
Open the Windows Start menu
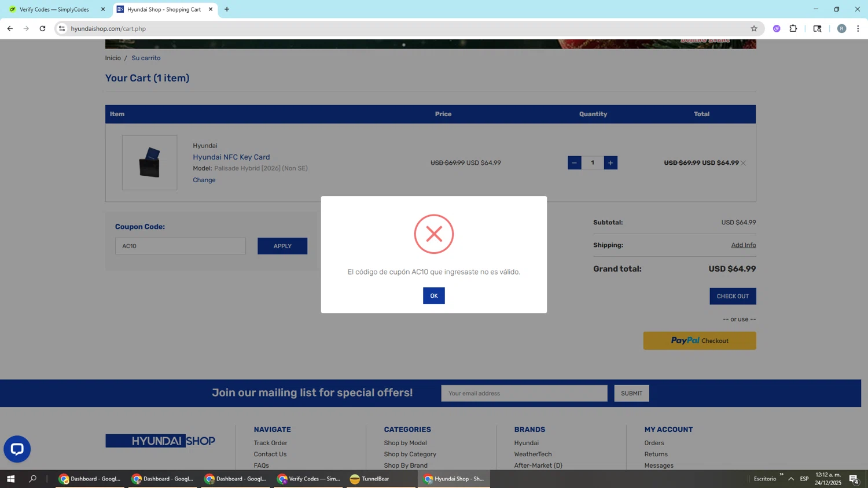click(10, 479)
